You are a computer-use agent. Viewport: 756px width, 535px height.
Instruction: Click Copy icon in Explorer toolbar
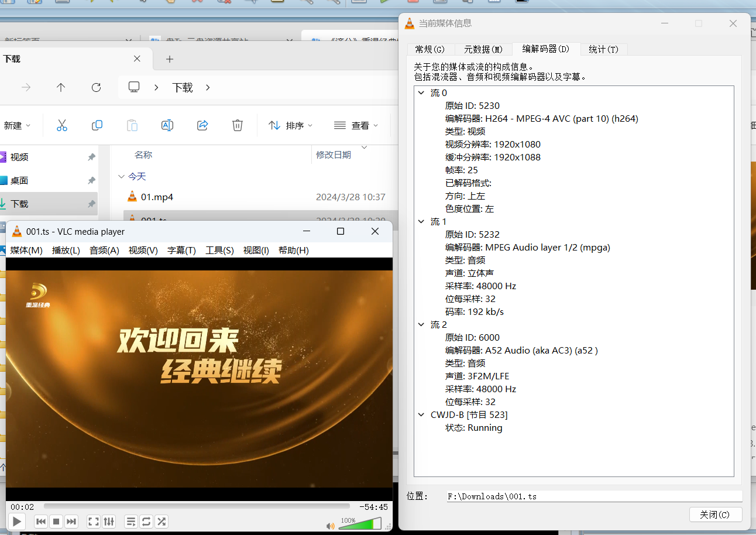[97, 125]
